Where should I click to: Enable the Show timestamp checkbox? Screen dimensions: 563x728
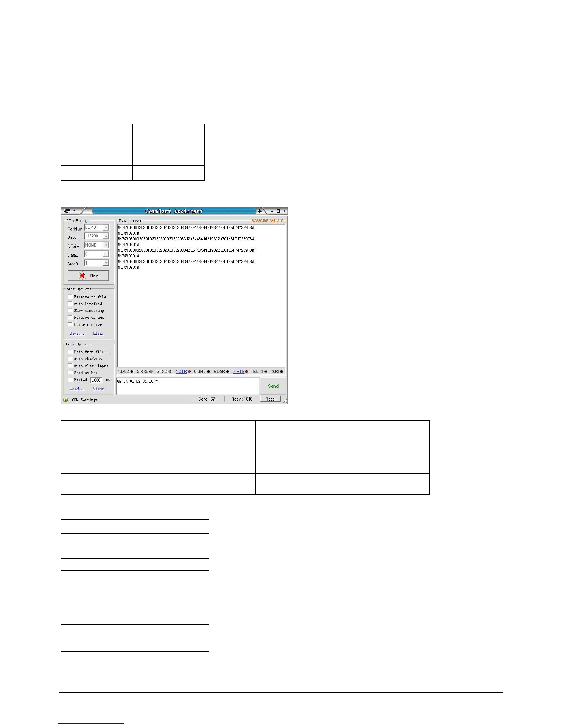(70, 310)
